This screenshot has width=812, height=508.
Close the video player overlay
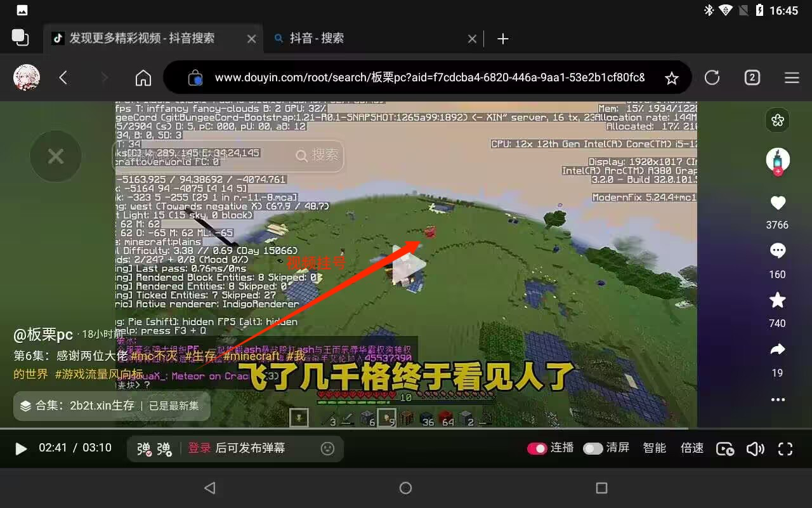(x=56, y=156)
